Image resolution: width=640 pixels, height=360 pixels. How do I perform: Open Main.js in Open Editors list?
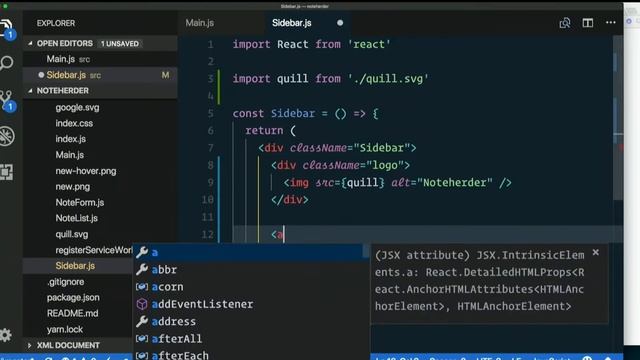(x=100, y=59)
